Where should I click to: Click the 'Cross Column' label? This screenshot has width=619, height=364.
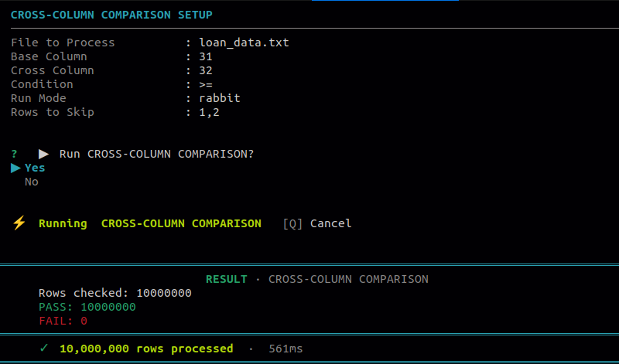coord(53,70)
